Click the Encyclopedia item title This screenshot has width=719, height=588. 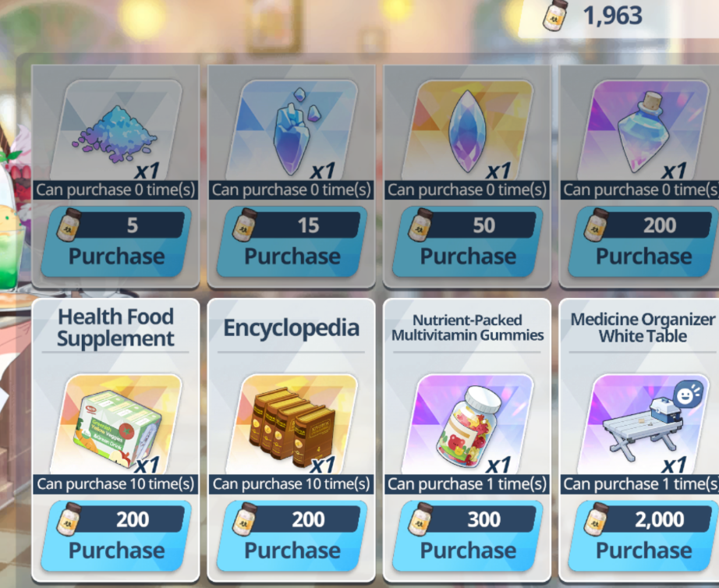[x=291, y=328]
